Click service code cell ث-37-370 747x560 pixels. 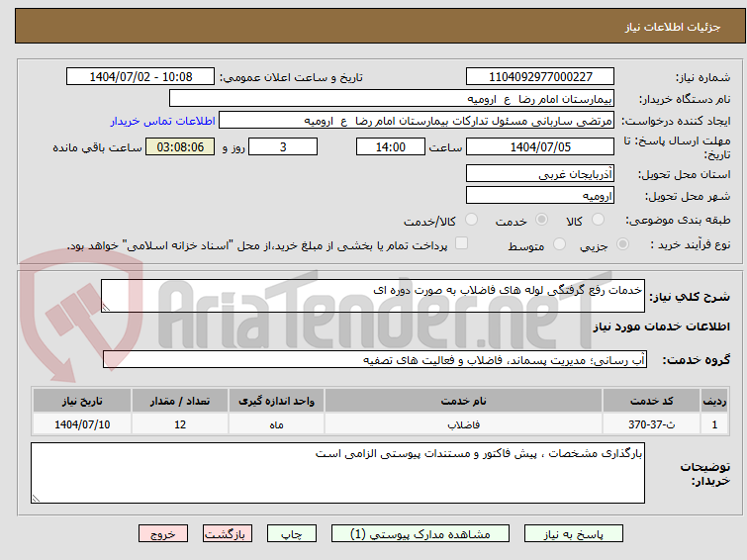coord(651,424)
